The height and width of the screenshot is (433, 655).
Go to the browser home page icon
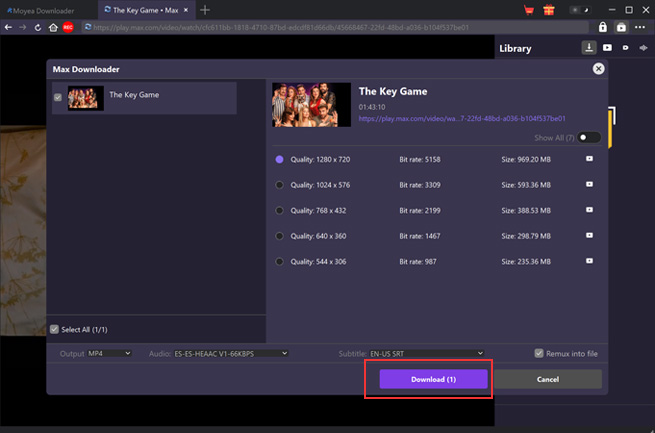(52, 27)
